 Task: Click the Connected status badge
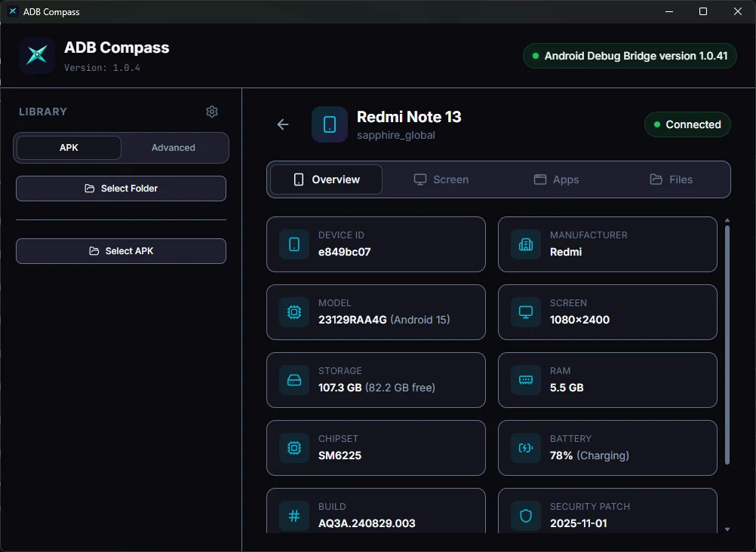687,124
